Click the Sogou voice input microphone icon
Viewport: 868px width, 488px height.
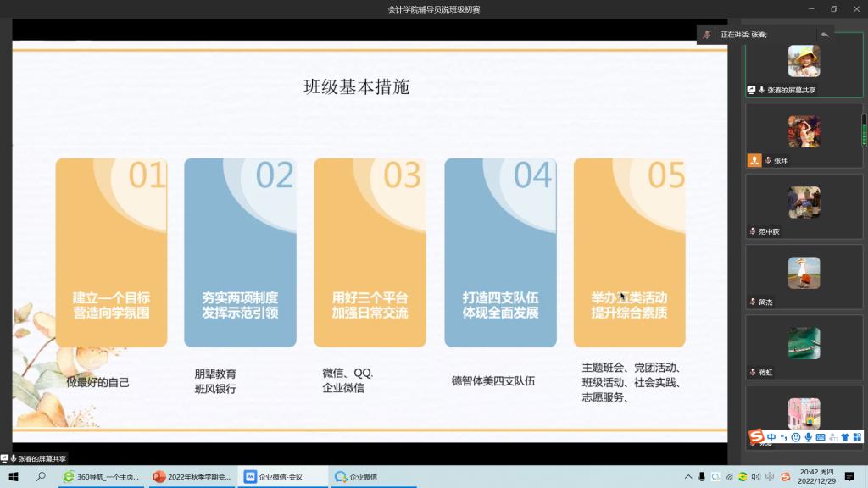coord(808,437)
